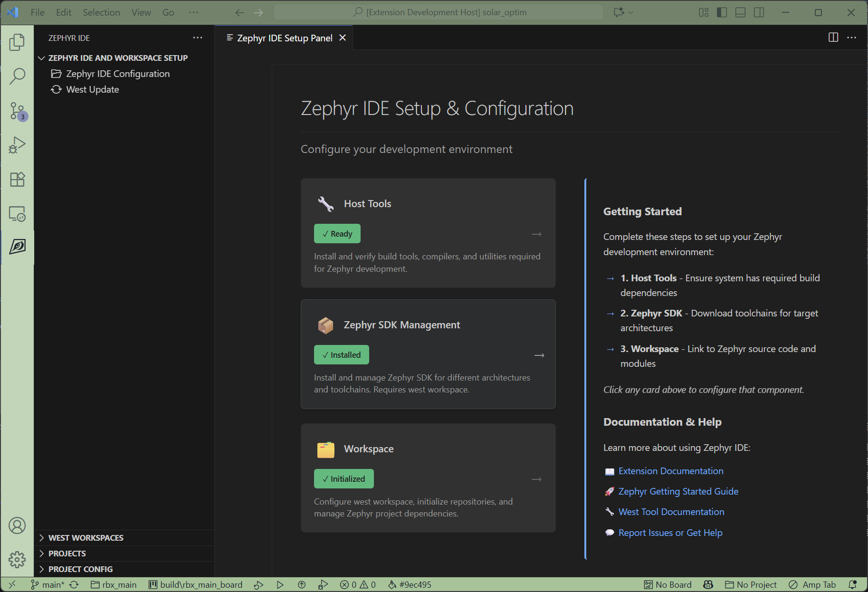Click build\rbx_main_board in status bar
868x592 pixels.
(x=195, y=584)
